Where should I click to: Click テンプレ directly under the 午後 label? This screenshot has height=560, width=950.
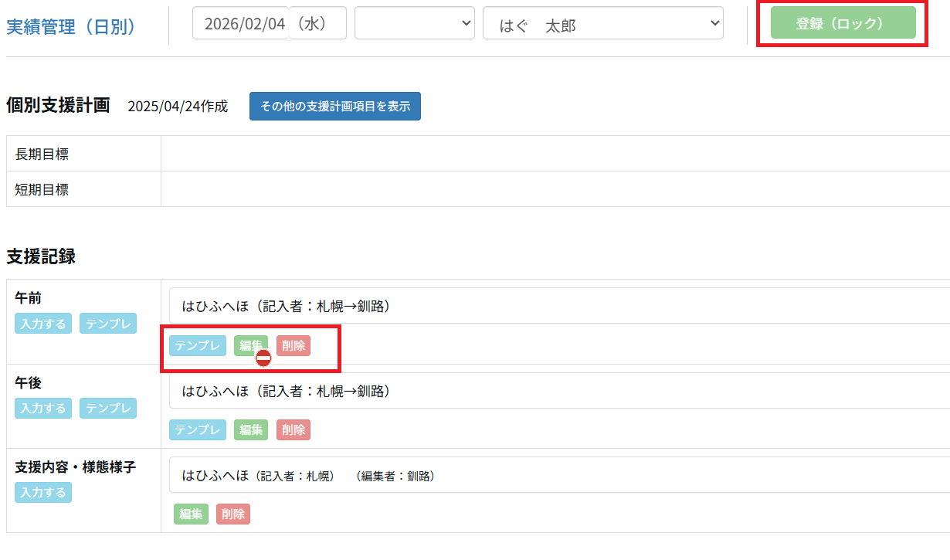(107, 408)
